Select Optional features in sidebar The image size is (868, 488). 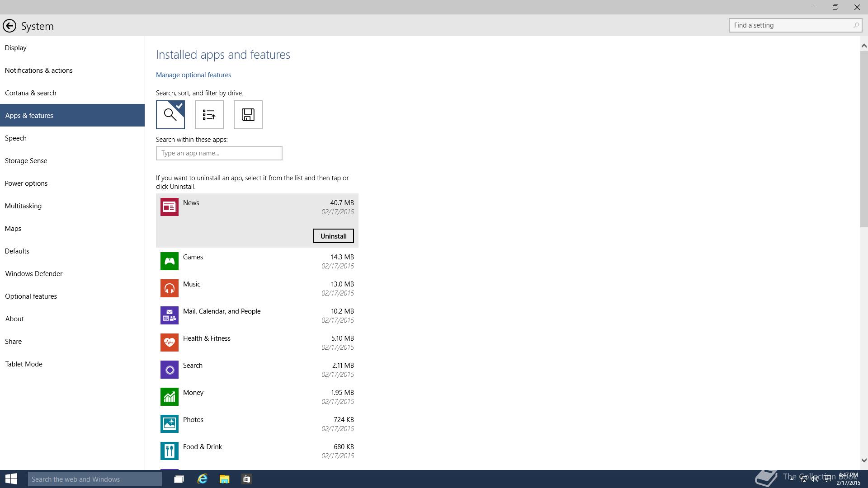(72, 296)
